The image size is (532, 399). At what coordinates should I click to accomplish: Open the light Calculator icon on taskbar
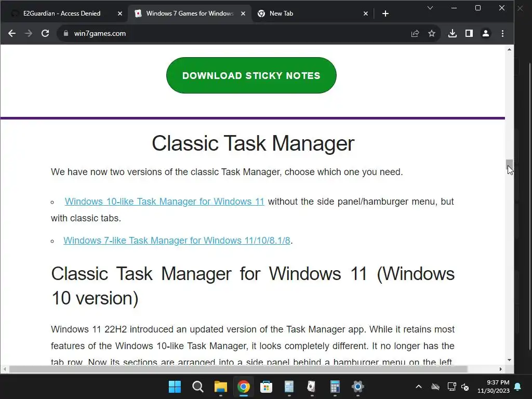coord(289,387)
